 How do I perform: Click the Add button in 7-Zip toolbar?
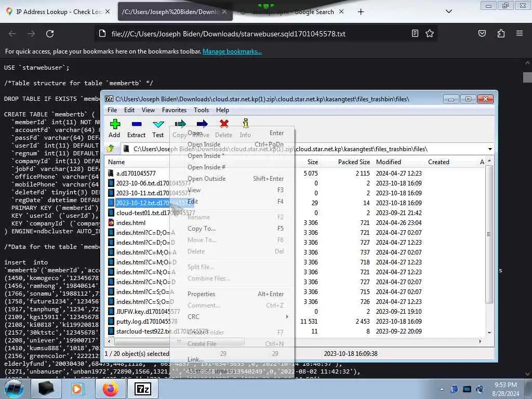(x=114, y=128)
